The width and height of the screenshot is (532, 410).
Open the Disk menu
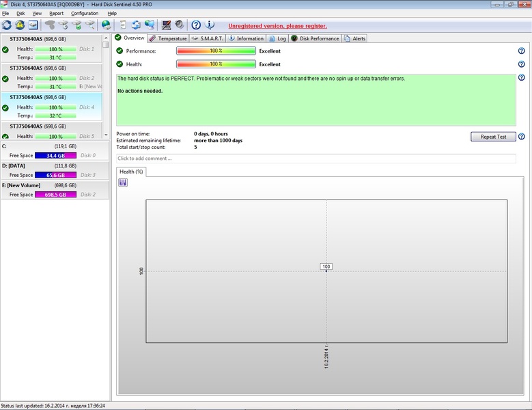(20, 13)
